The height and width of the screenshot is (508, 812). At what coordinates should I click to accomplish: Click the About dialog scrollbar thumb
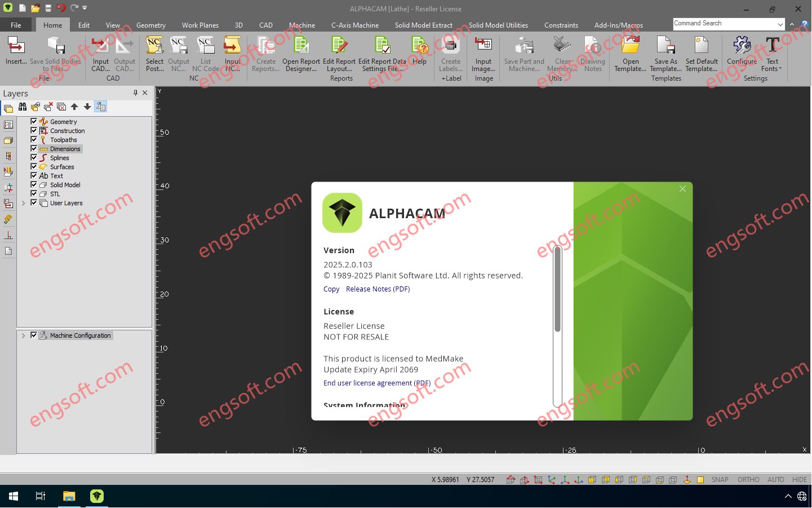pos(557,289)
